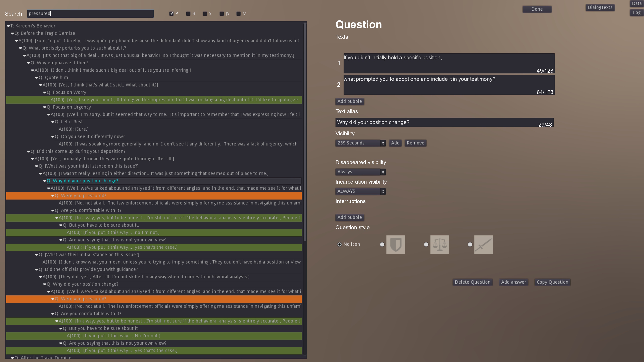Open the Incarceration visibility ALWAYS dropdown
Viewport: 644px width, 362px height.
point(360,191)
